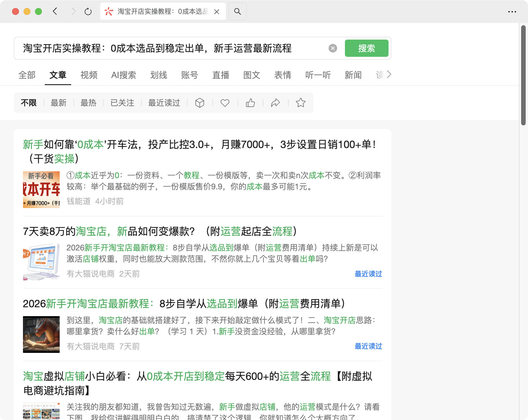Click the 7天前 timestamp

[129, 346]
